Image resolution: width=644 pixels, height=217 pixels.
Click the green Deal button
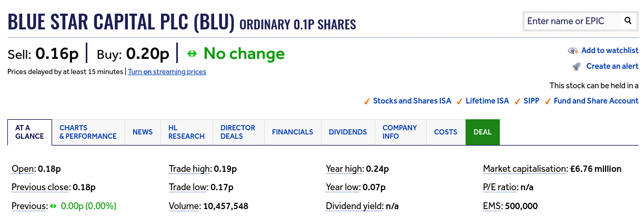click(x=482, y=132)
